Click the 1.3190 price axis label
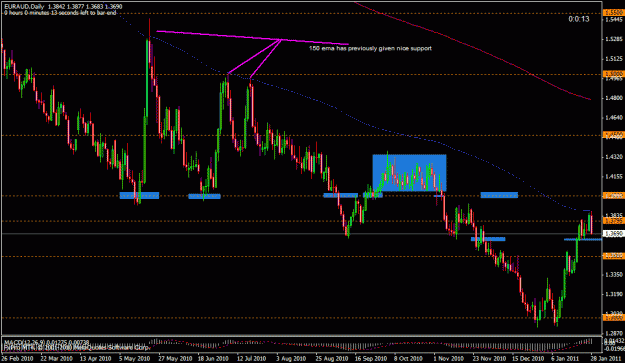This screenshot has height=363, width=625. tap(613, 294)
